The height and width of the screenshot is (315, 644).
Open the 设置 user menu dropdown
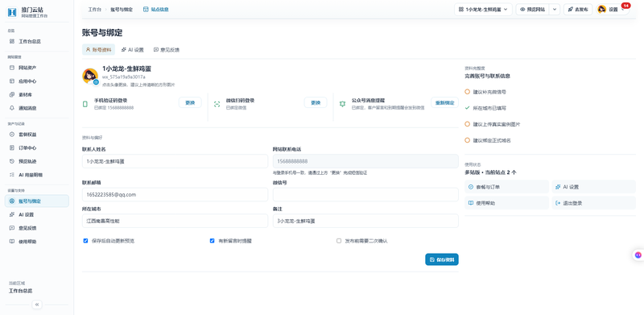(613, 10)
